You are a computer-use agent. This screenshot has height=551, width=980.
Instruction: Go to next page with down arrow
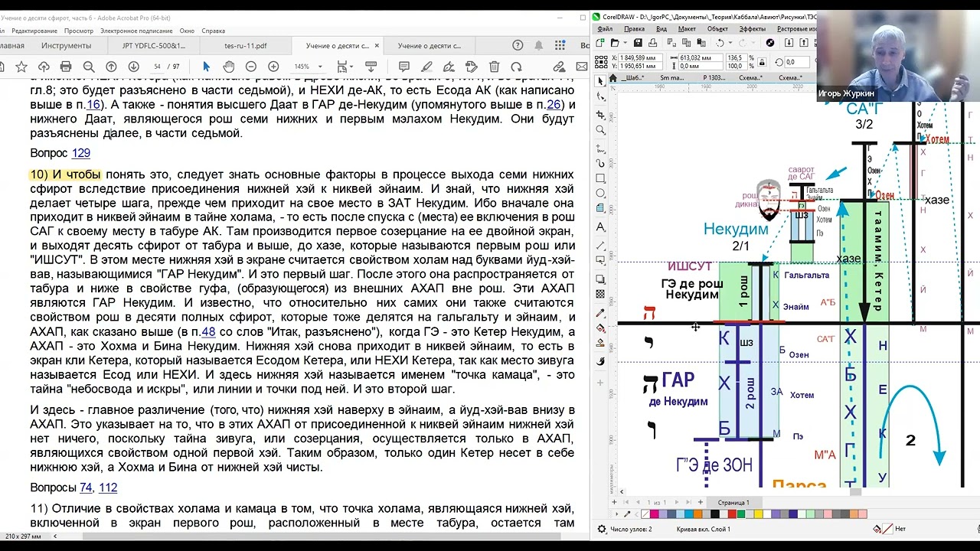point(132,67)
